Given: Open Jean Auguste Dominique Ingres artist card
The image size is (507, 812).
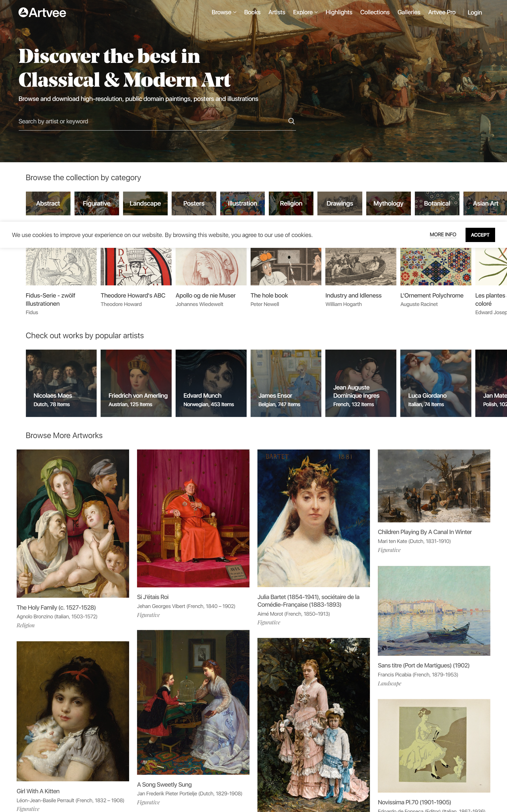Looking at the screenshot, I should [360, 383].
